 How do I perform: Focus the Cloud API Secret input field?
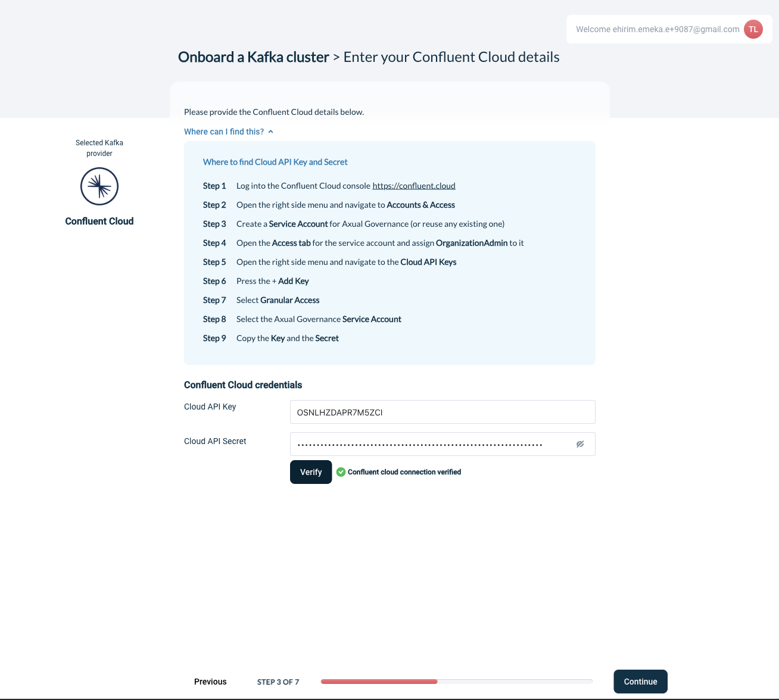coord(443,444)
